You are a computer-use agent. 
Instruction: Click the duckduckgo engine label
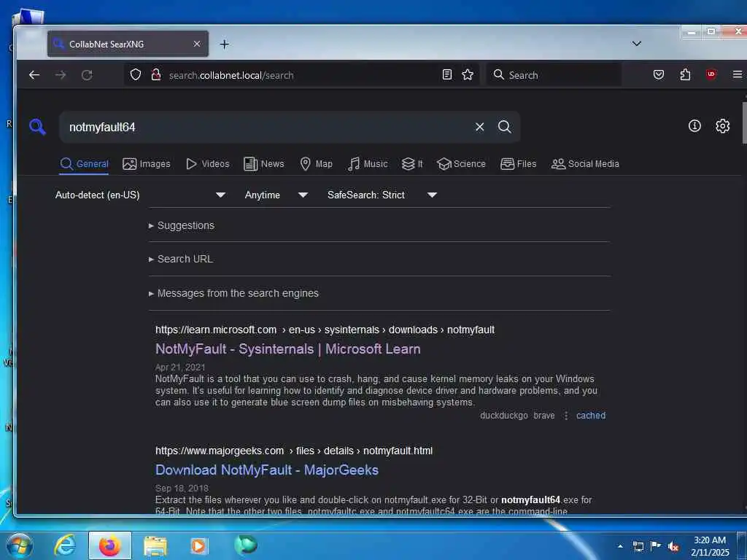point(503,415)
